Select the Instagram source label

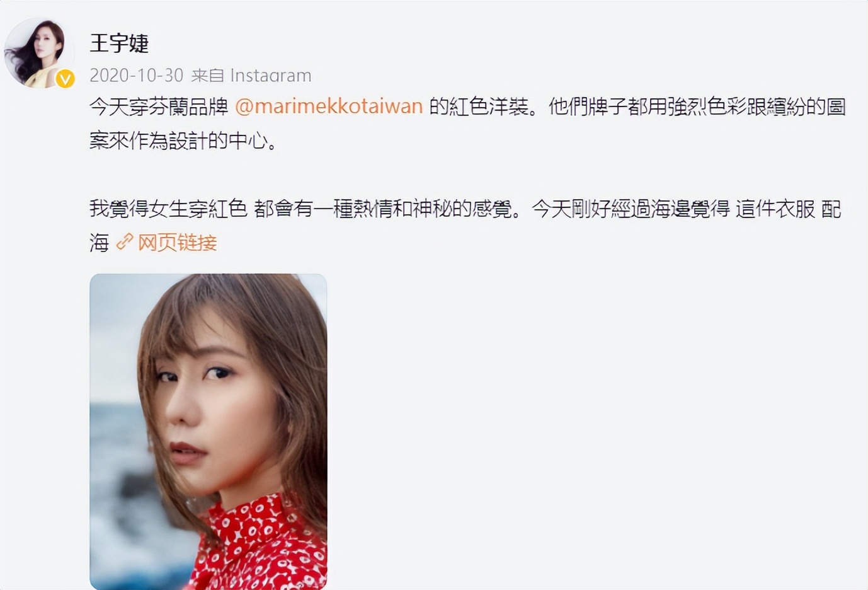[x=271, y=76]
